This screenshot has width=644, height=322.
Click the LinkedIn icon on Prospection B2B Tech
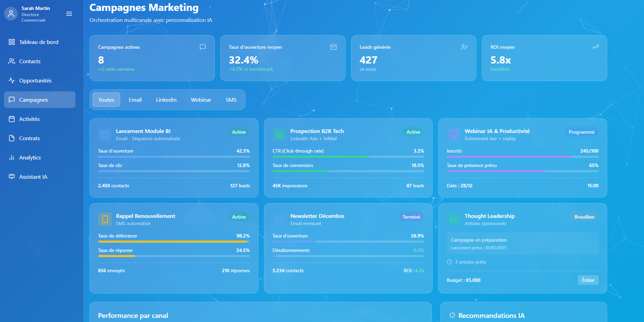coord(279,135)
